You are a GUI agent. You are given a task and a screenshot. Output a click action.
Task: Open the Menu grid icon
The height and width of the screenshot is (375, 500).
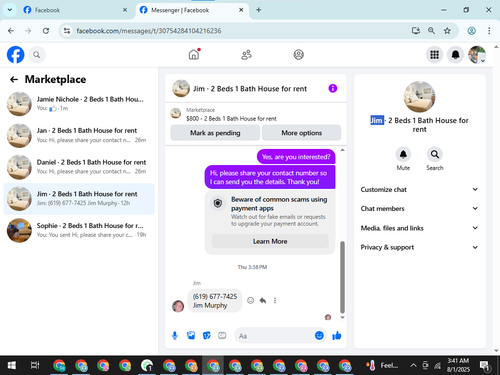point(434,55)
